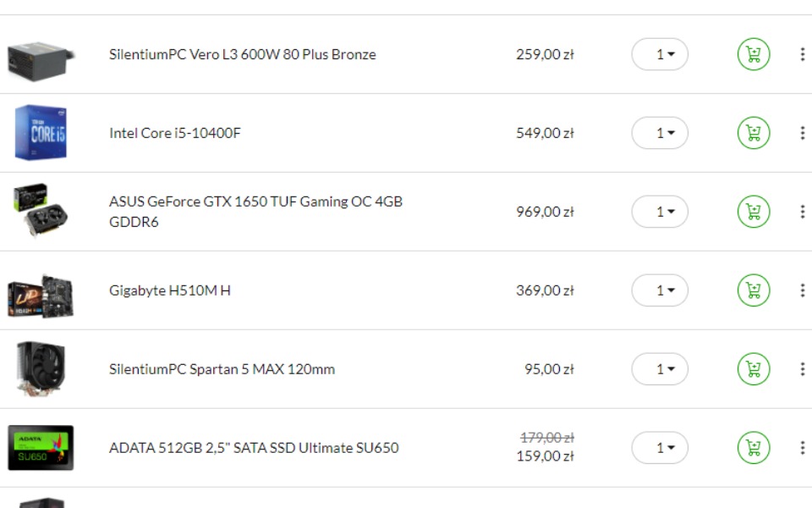
Task: Add ADATA 512GB SSD to cart
Action: (753, 448)
